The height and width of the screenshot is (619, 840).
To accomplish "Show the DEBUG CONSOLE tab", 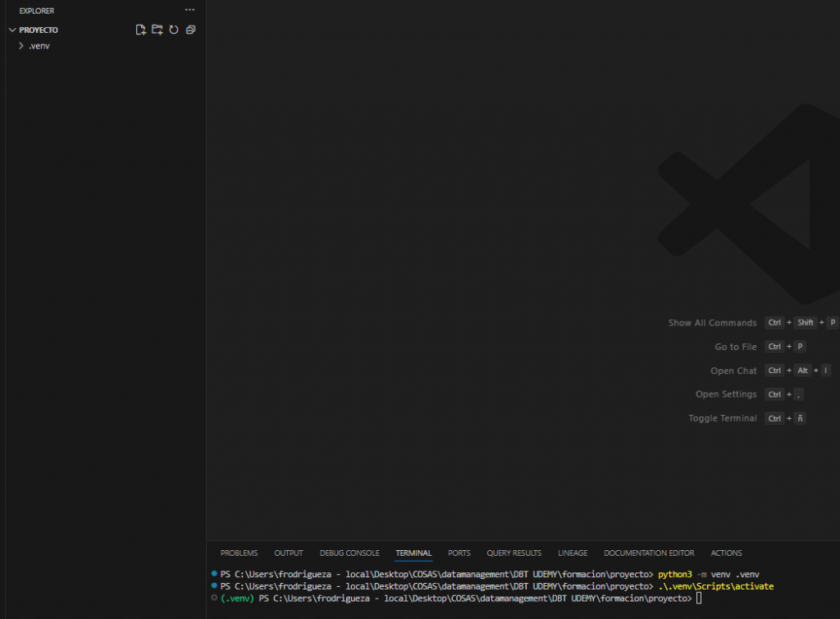I will [x=349, y=553].
